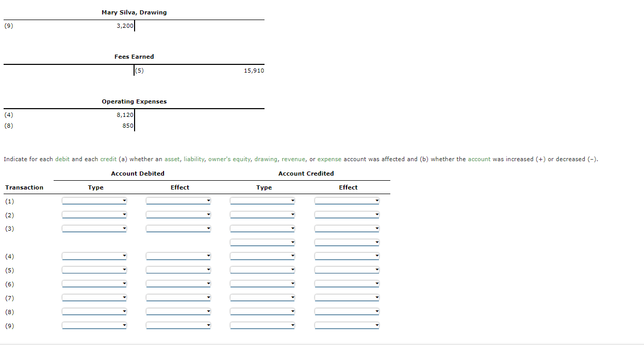Image resolution: width=644 pixels, height=345 pixels.
Task: Click the 3,200 debit amount in Drawing
Action: [125, 26]
